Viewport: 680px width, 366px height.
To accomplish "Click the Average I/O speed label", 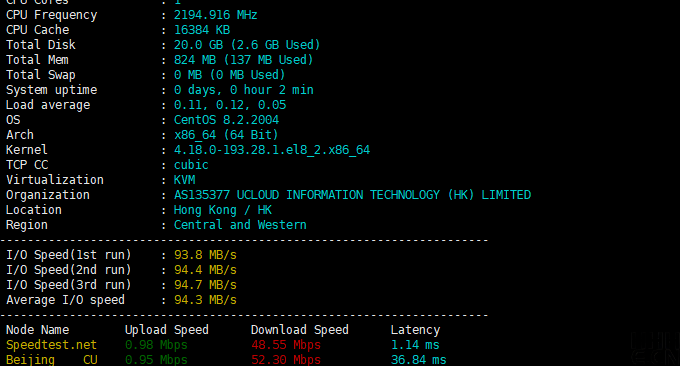I will coord(65,300).
